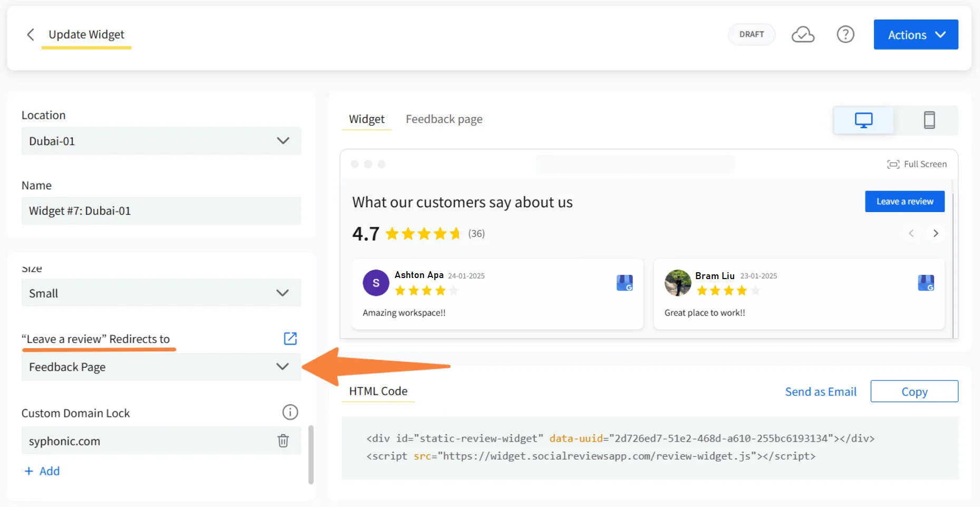The height and width of the screenshot is (507, 980).
Task: Open the Feedback Page redirect dropdown
Action: tap(160, 366)
